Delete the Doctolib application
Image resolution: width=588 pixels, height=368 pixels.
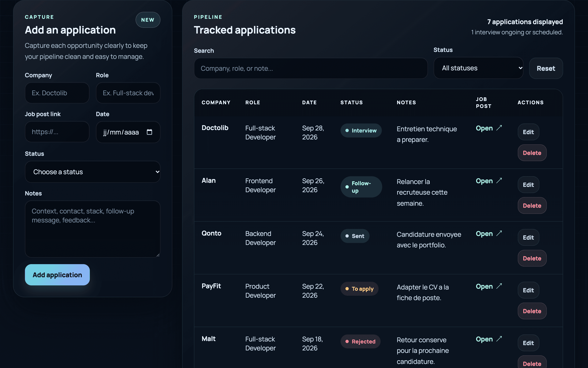(x=532, y=153)
